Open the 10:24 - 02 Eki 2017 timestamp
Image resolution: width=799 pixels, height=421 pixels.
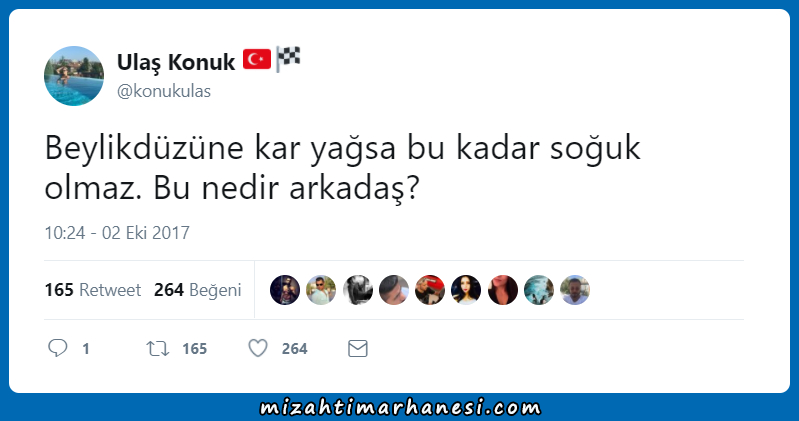[x=117, y=233]
